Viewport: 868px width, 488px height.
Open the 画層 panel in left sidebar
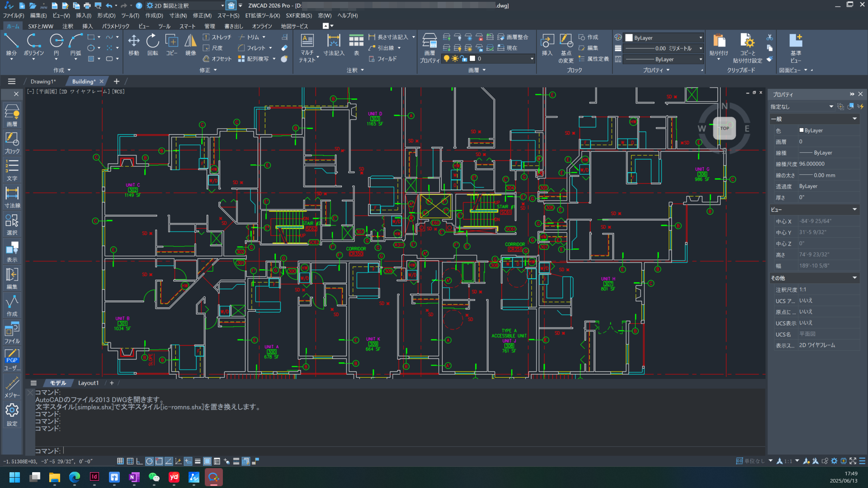[12, 115]
